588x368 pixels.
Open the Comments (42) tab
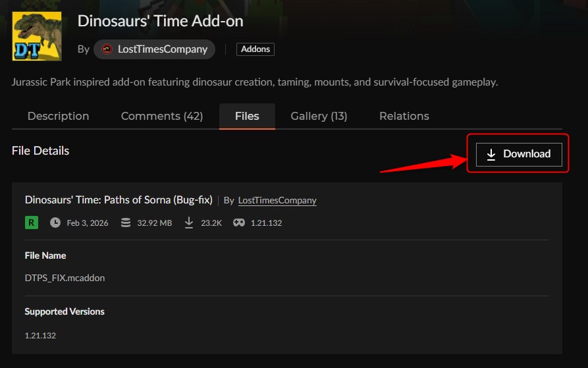(x=161, y=116)
